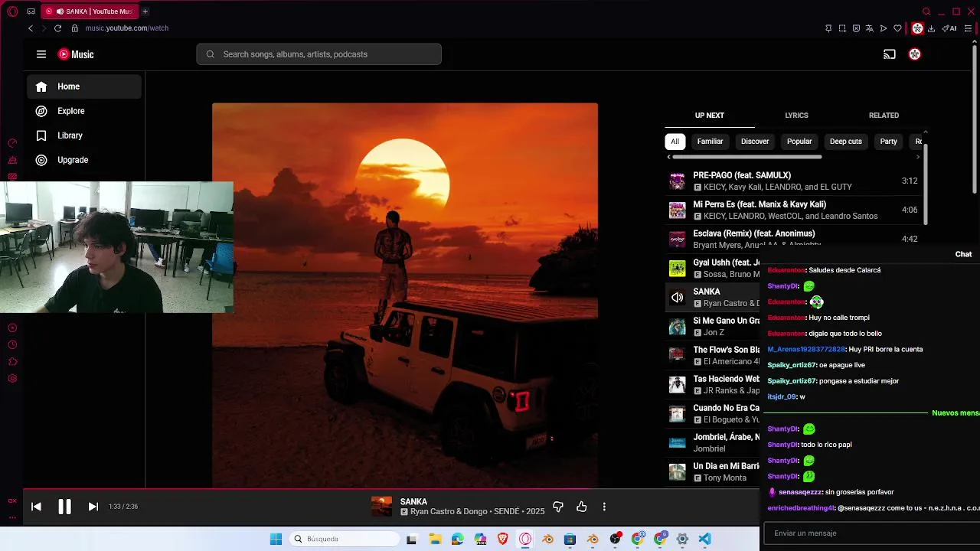The image size is (980, 551).
Task: Go back to previous page
Action: tap(31, 28)
